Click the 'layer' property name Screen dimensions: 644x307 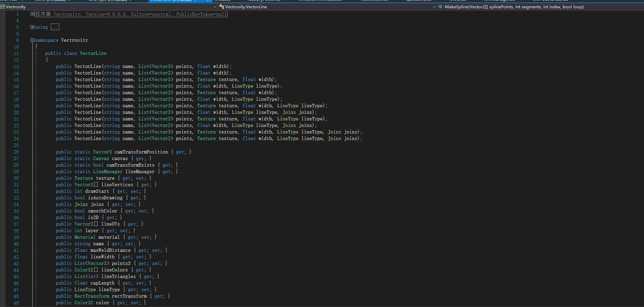pyautogui.click(x=92, y=230)
